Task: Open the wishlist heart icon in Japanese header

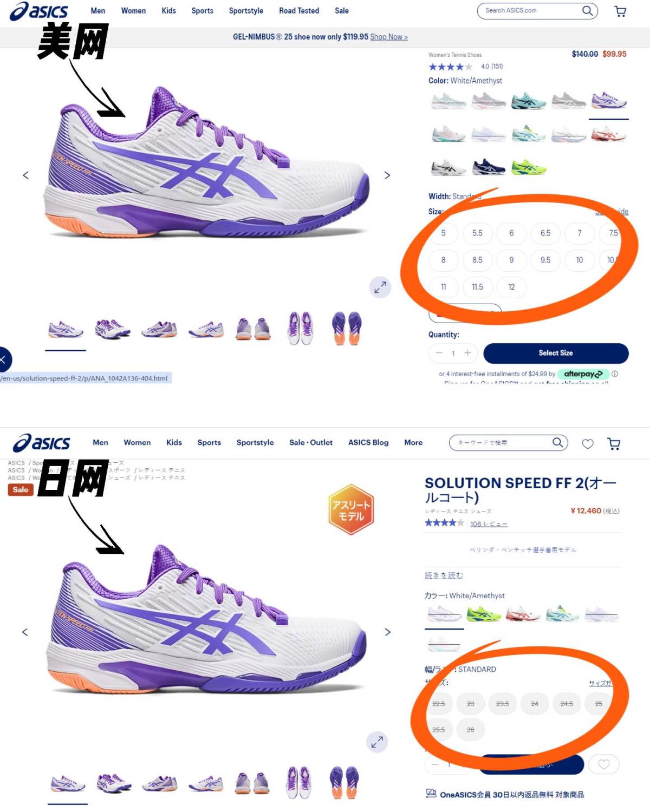Action: 588,444
